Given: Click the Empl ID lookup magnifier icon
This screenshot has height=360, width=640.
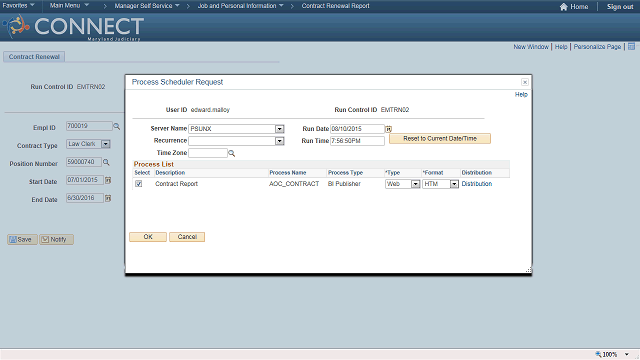Looking at the screenshot, I should 116,127.
